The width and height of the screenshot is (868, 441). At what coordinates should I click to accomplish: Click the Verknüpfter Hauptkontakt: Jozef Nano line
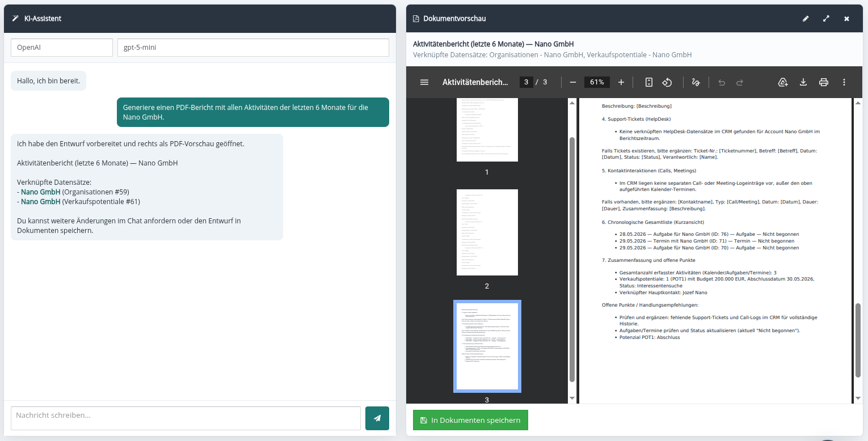[663, 292]
